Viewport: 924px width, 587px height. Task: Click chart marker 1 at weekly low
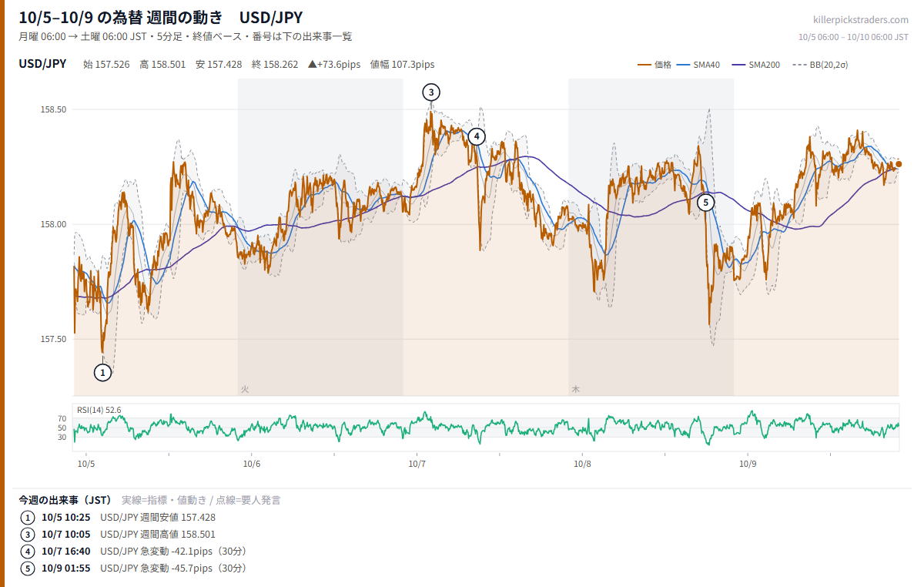[x=102, y=372]
